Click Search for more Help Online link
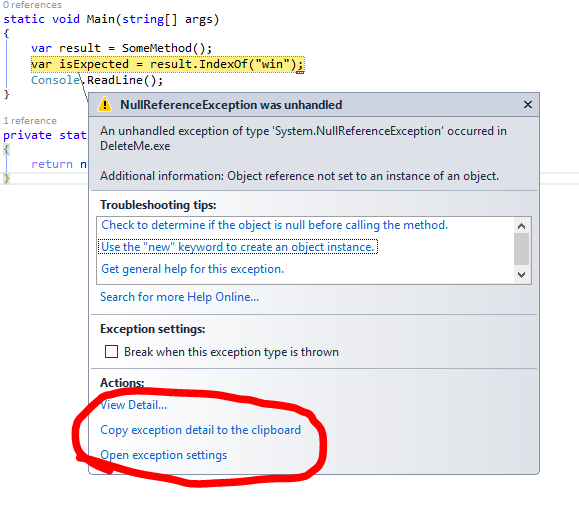Screen dimensions: 579x508 [179, 297]
